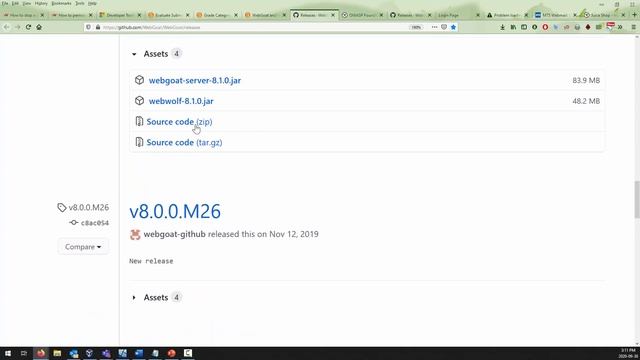Image resolution: width=640 pixels, height=360 pixels.
Task: Go to the browser home page
Action: (x=39, y=27)
